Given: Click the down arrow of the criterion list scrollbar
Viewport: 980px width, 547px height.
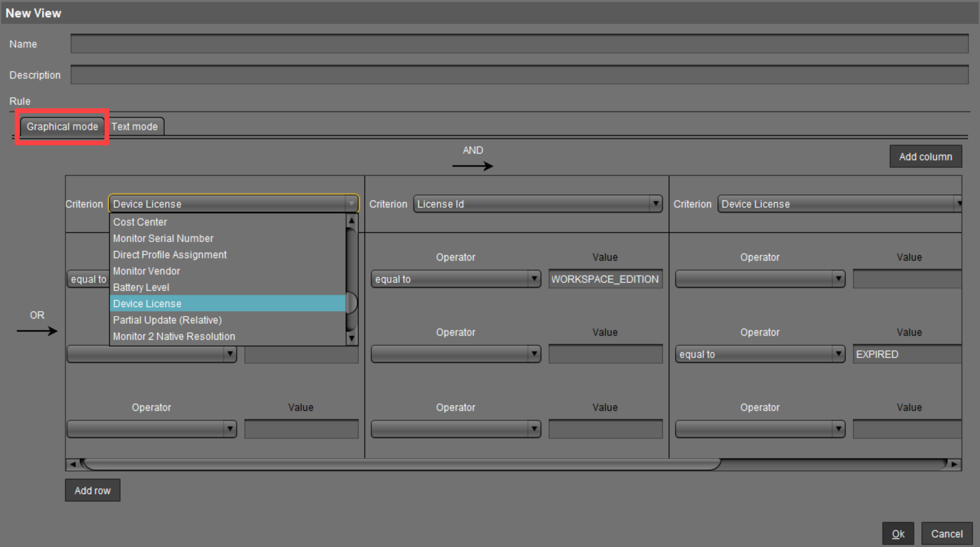Looking at the screenshot, I should point(351,337).
